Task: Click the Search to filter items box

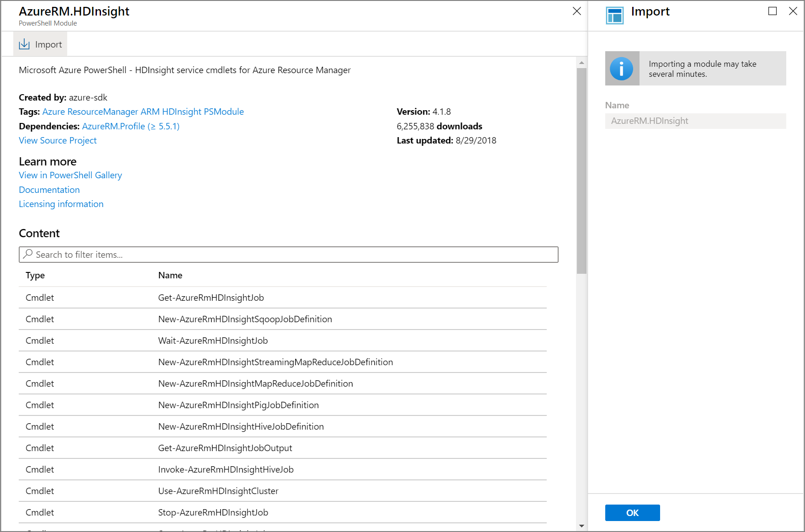Action: tap(183, 254)
